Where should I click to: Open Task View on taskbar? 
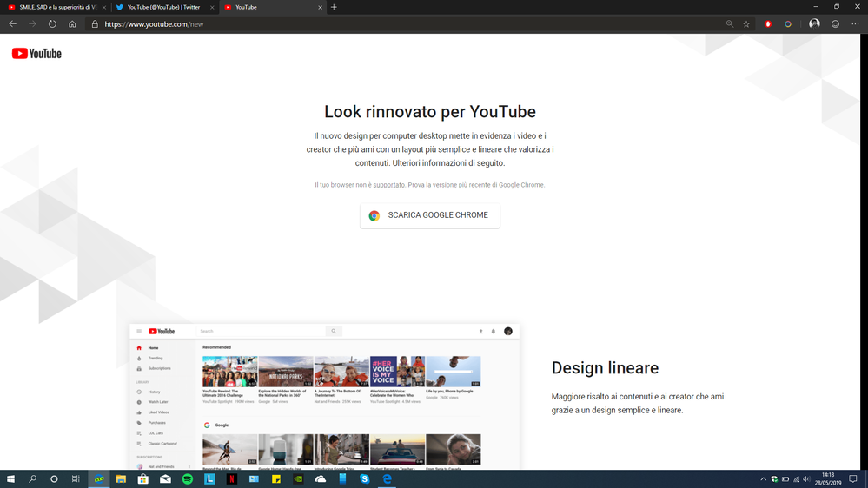pos(76,478)
